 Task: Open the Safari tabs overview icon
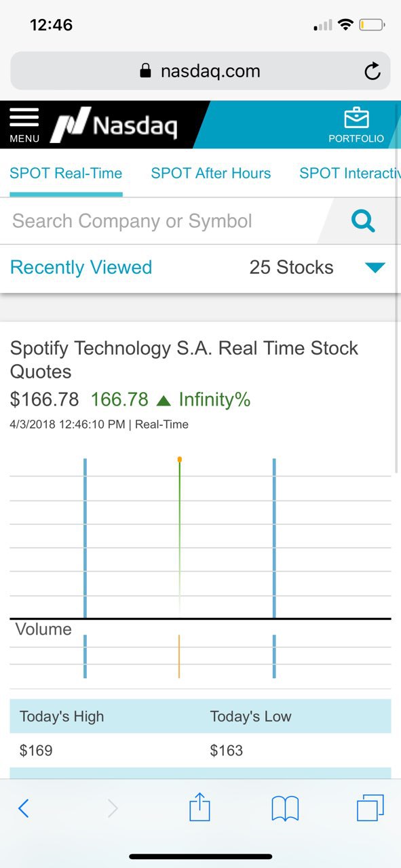pyautogui.click(x=370, y=808)
